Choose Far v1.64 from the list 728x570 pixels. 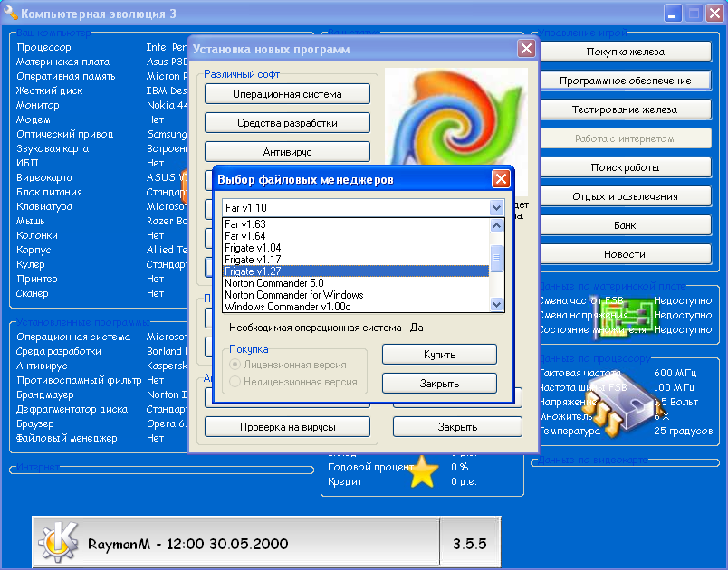click(356, 236)
